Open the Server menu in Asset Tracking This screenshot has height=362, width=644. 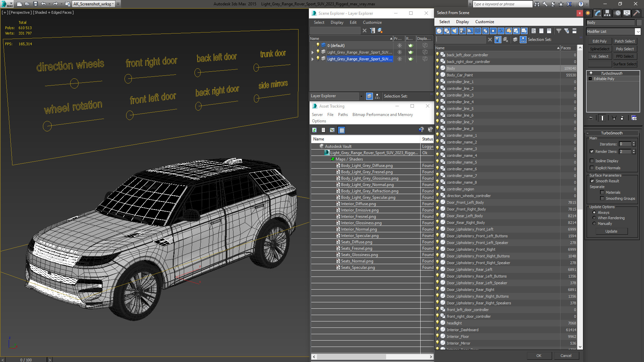(317, 115)
